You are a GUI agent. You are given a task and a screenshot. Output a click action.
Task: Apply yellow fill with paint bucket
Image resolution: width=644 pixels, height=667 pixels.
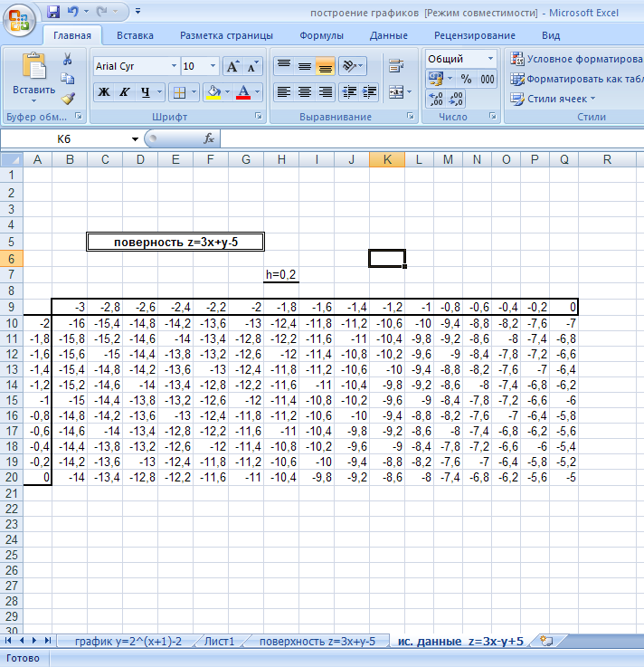pos(213,92)
